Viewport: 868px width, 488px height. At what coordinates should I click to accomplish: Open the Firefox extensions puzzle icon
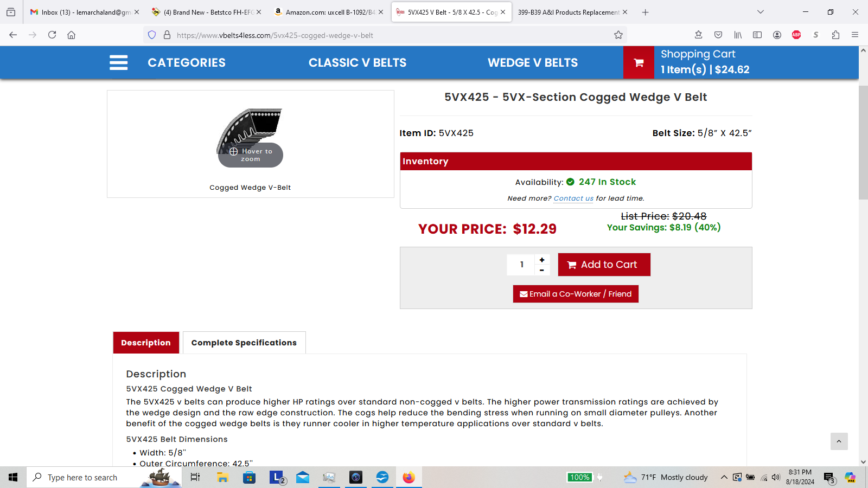tap(835, 35)
